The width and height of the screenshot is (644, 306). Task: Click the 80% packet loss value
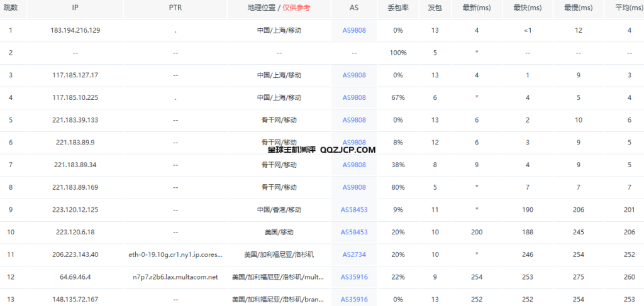click(x=397, y=187)
